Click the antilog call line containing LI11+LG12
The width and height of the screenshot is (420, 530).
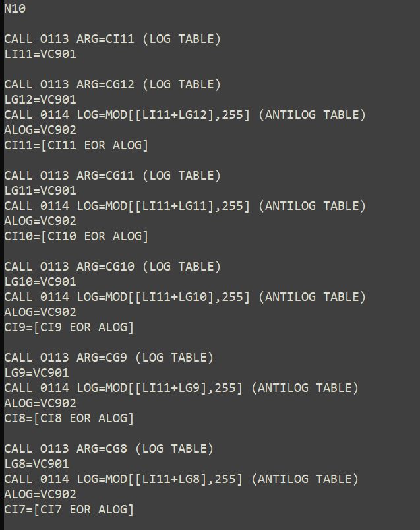click(x=185, y=115)
